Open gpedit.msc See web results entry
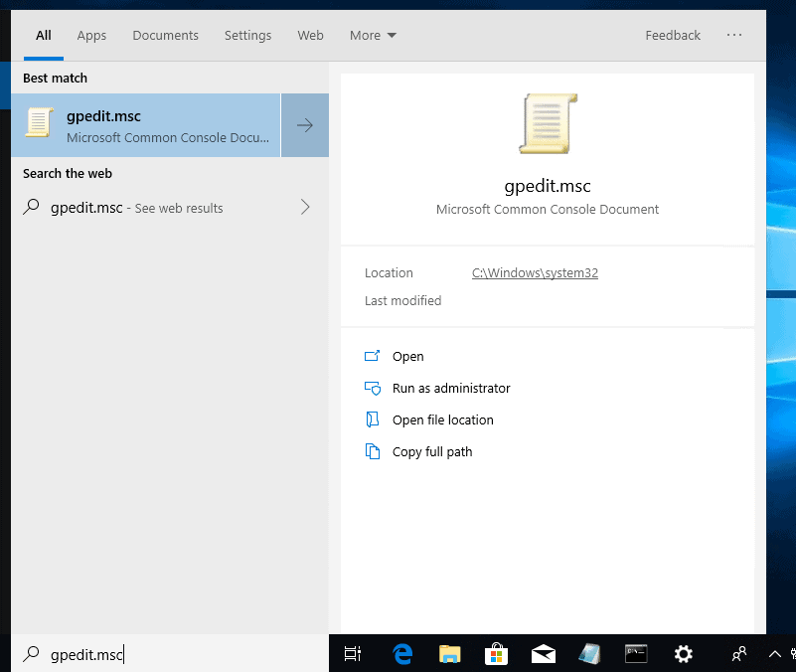 coord(170,207)
